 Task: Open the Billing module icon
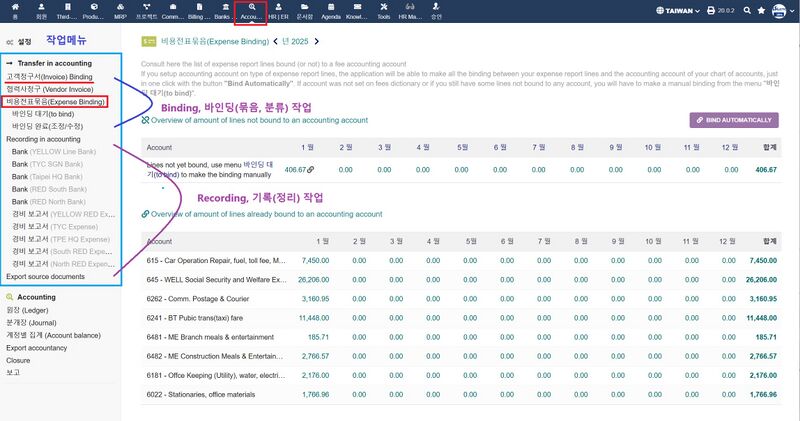point(200,11)
